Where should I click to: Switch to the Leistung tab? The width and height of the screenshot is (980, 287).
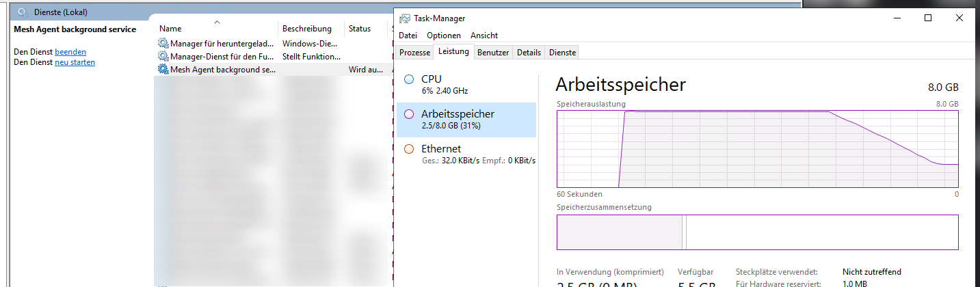click(x=454, y=52)
